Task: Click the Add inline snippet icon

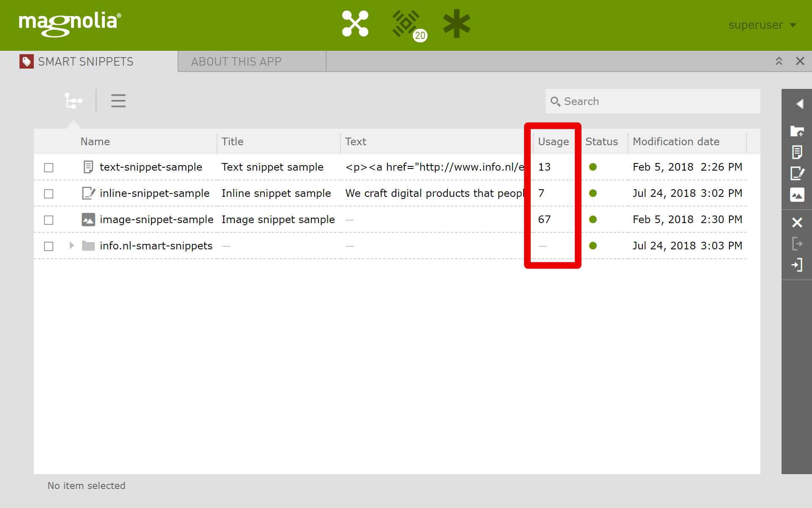Action: point(797,173)
